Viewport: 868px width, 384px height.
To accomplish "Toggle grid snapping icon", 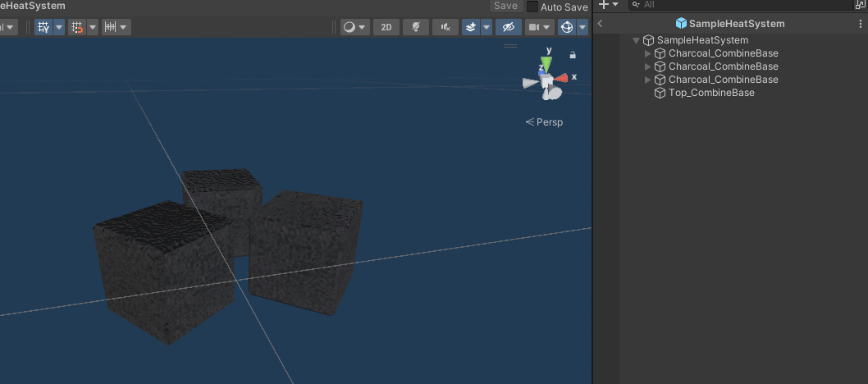I will [77, 27].
